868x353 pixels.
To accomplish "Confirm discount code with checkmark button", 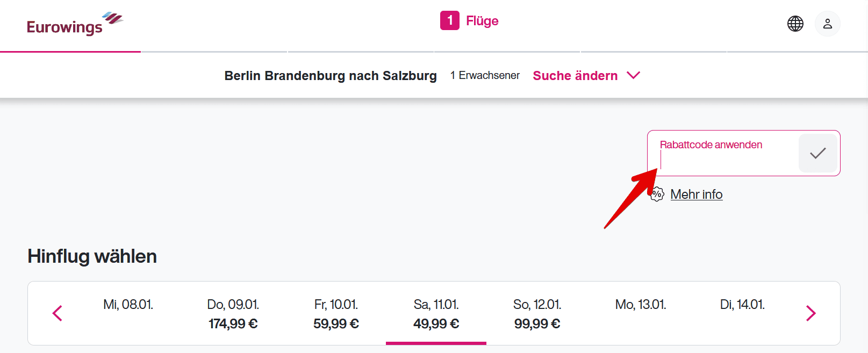I will [x=817, y=154].
